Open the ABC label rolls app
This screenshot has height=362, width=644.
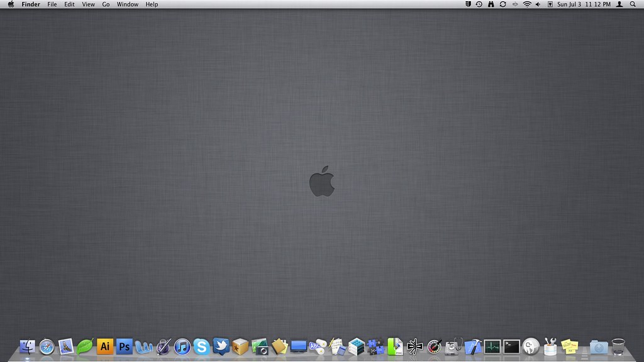click(x=318, y=347)
